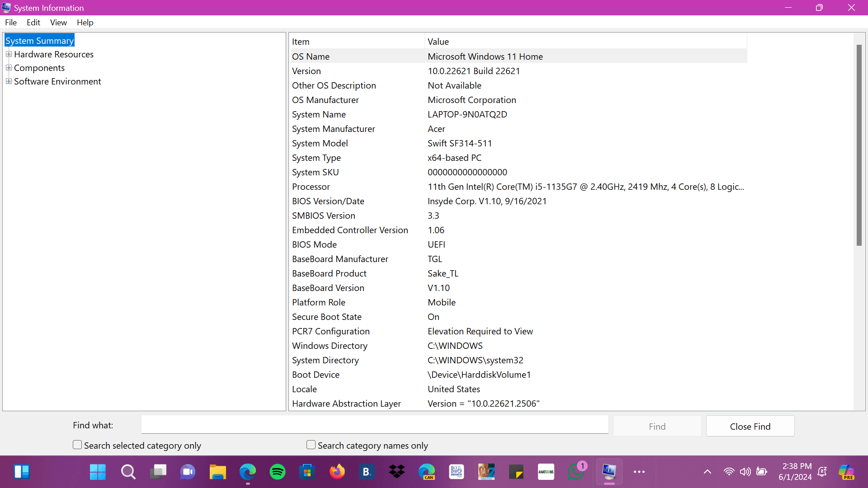
Task: Click the taskbar Search magnifier icon
Action: 128,472
